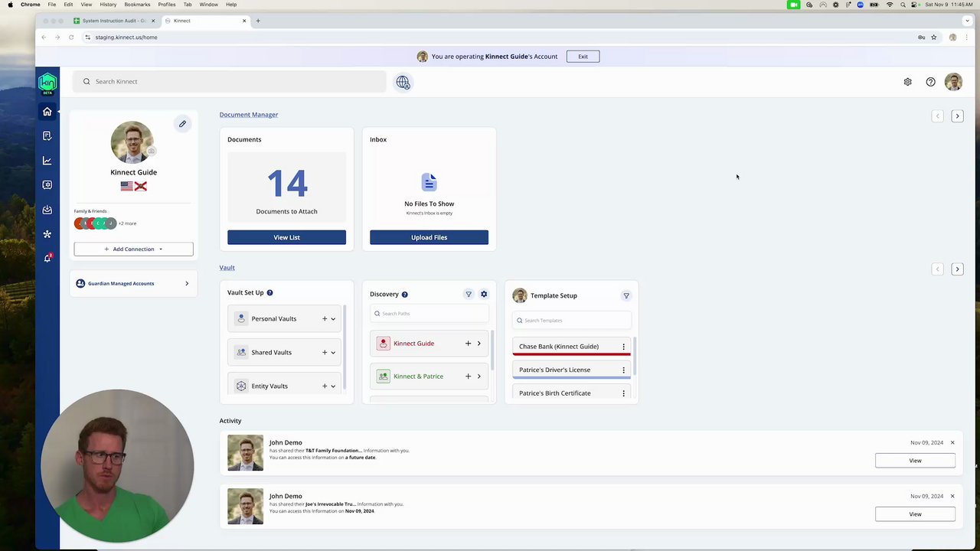Open the settings gear in the top bar
980x551 pixels.
907,82
